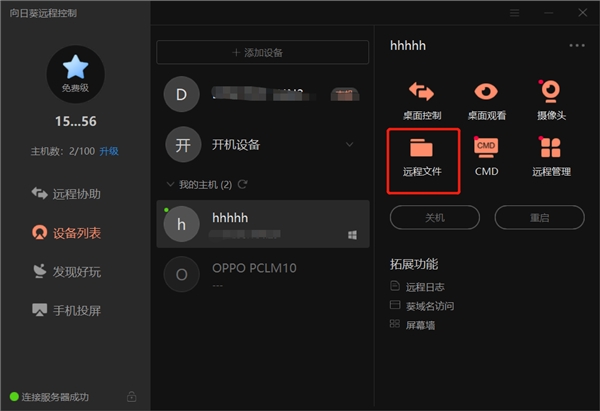Open the 桌面控制 desktop control icon
Image resolution: width=600 pixels, height=411 pixels.
tap(421, 91)
